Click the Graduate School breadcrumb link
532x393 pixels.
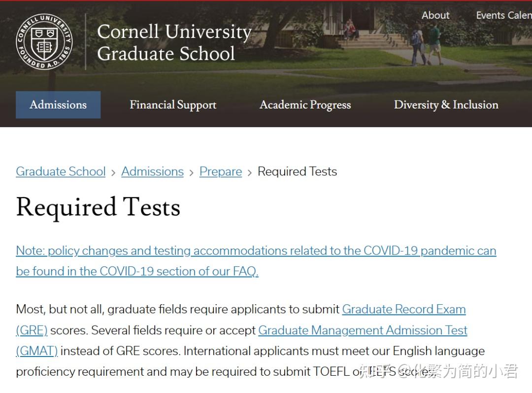[x=61, y=172]
